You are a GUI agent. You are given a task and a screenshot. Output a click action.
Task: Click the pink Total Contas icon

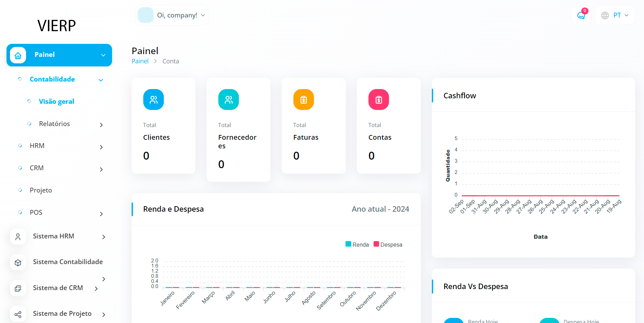[378, 100]
